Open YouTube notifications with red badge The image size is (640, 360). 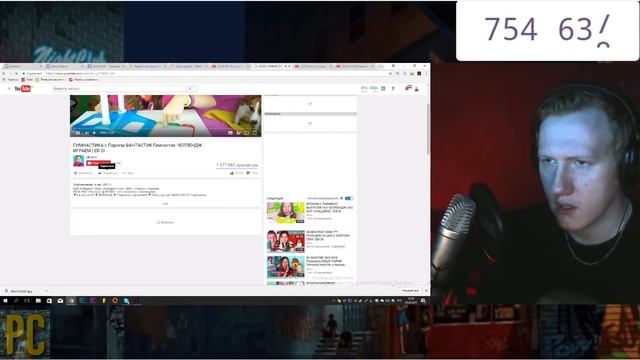[x=408, y=88]
